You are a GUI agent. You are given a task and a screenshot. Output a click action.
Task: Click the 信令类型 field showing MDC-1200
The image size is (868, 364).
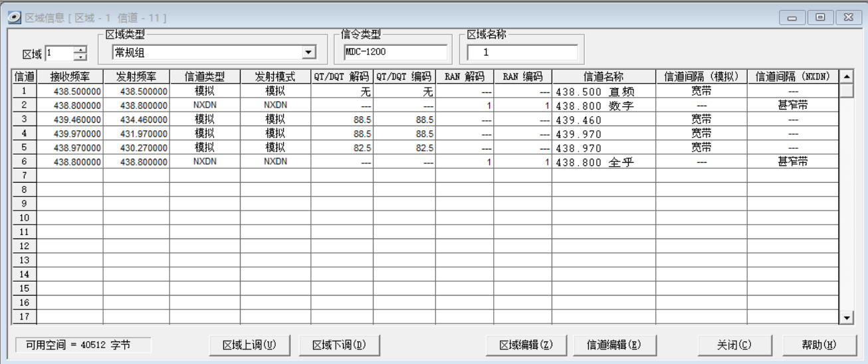click(x=395, y=52)
